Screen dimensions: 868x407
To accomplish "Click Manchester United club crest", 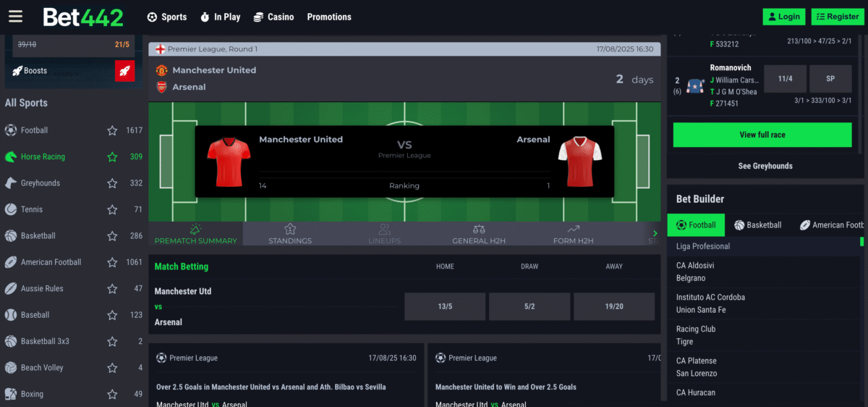I will coord(161,70).
